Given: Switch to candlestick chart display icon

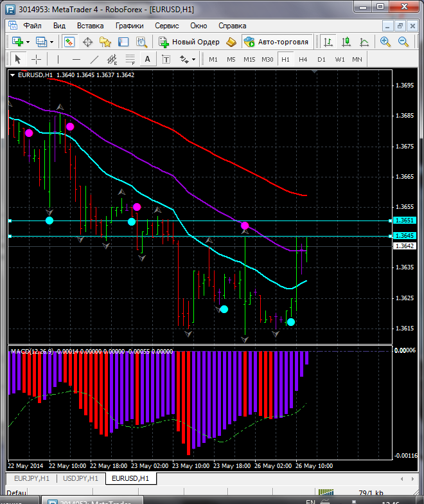Looking at the screenshot, I should (x=346, y=42).
